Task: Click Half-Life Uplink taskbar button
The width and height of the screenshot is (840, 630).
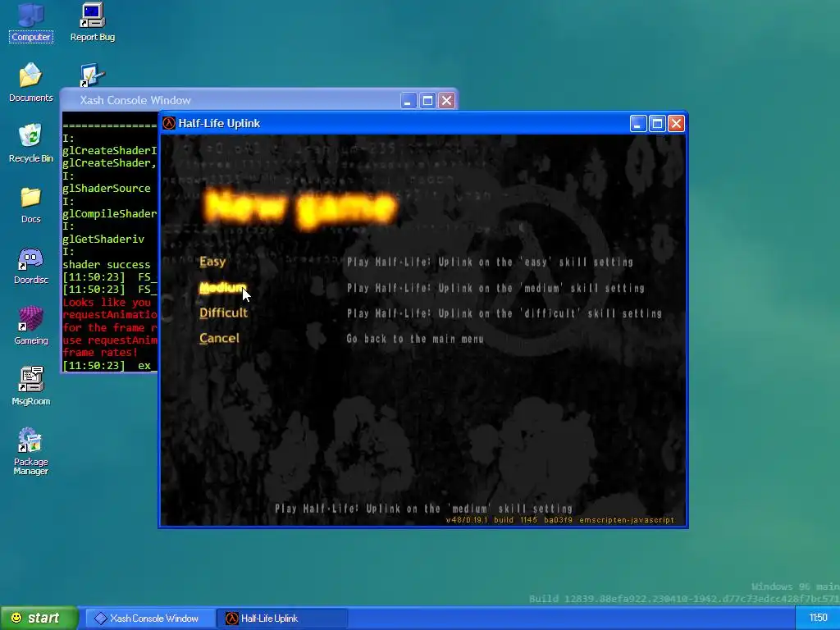Action: tap(282, 619)
